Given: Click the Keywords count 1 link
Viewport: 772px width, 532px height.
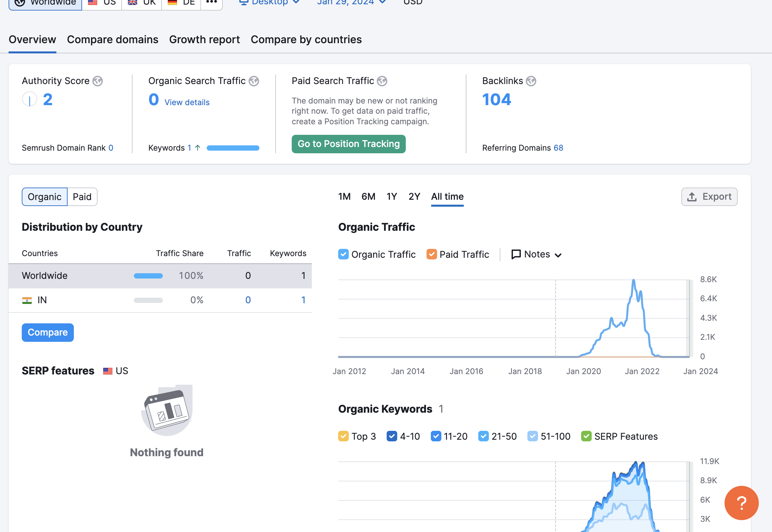Looking at the screenshot, I should point(189,148).
